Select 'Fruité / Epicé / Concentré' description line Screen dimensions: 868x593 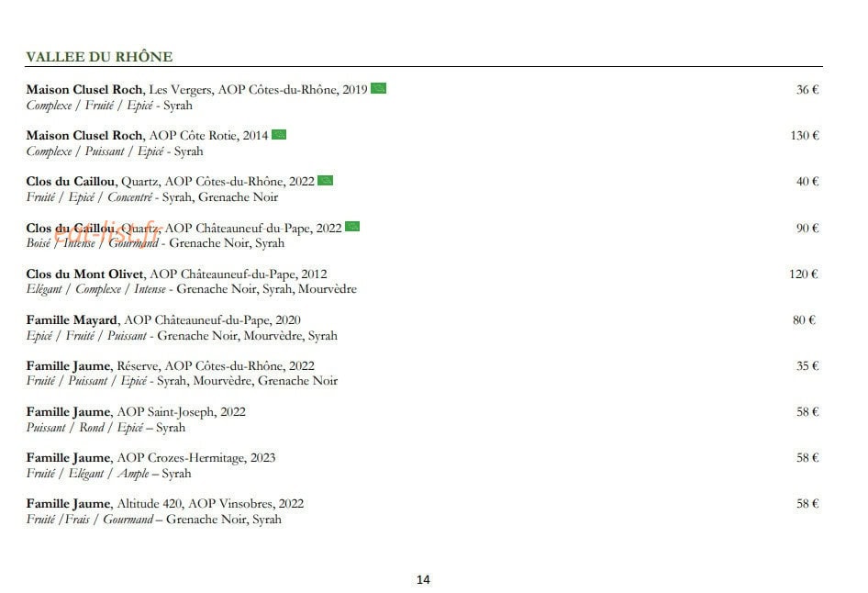(151, 197)
